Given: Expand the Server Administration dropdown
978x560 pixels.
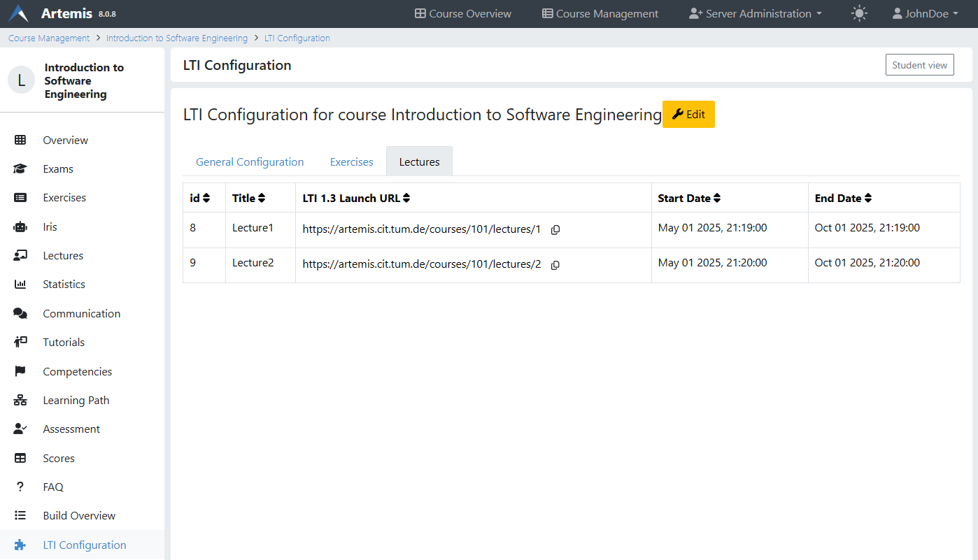Looking at the screenshot, I should pyautogui.click(x=755, y=13).
